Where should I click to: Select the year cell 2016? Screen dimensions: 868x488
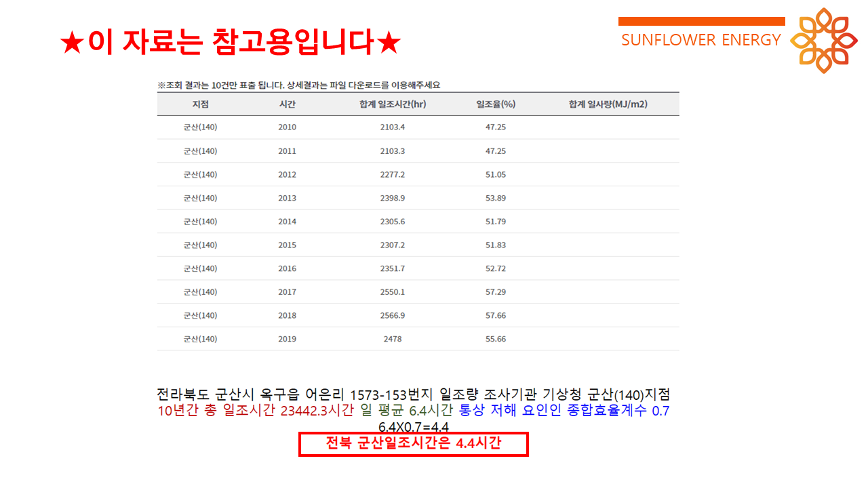point(288,268)
